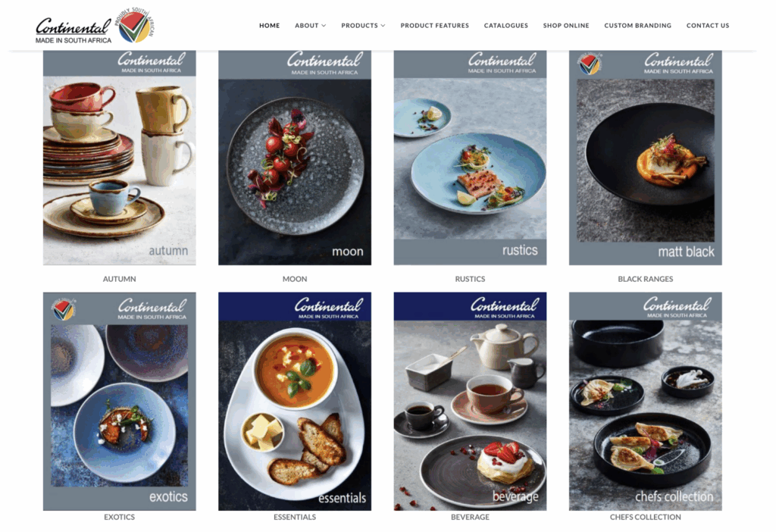Open the Custom Branding page

pos(637,26)
